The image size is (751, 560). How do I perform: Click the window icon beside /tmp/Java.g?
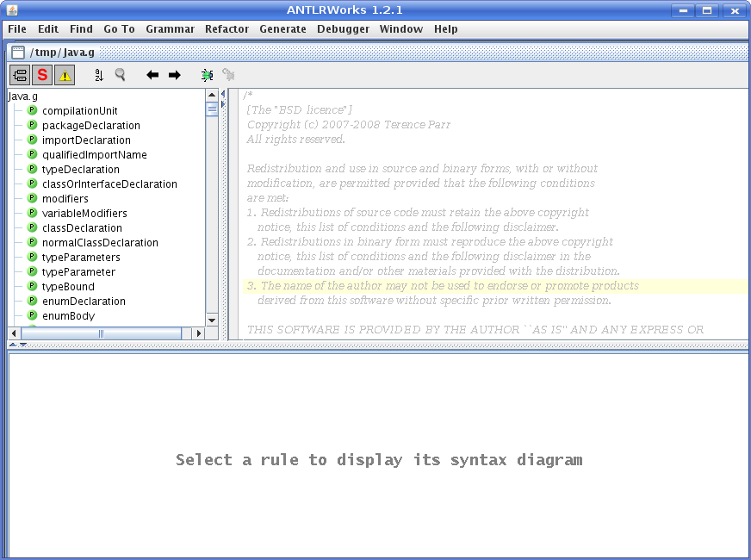coord(17,53)
